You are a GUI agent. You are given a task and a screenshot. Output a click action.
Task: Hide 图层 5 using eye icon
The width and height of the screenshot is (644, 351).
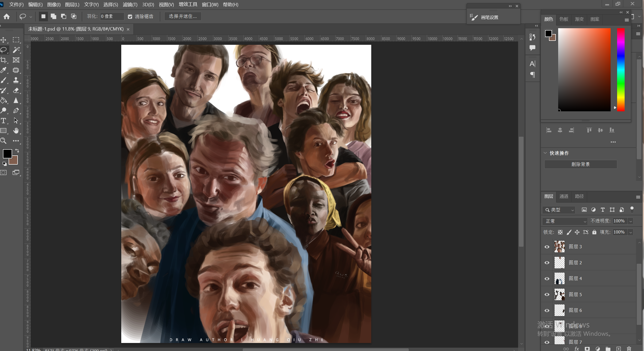coord(547,295)
